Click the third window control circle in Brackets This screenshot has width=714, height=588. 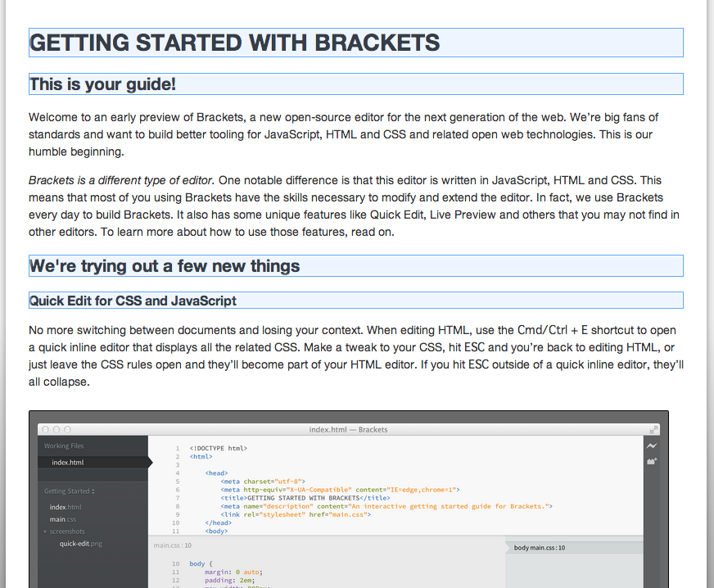click(x=67, y=429)
